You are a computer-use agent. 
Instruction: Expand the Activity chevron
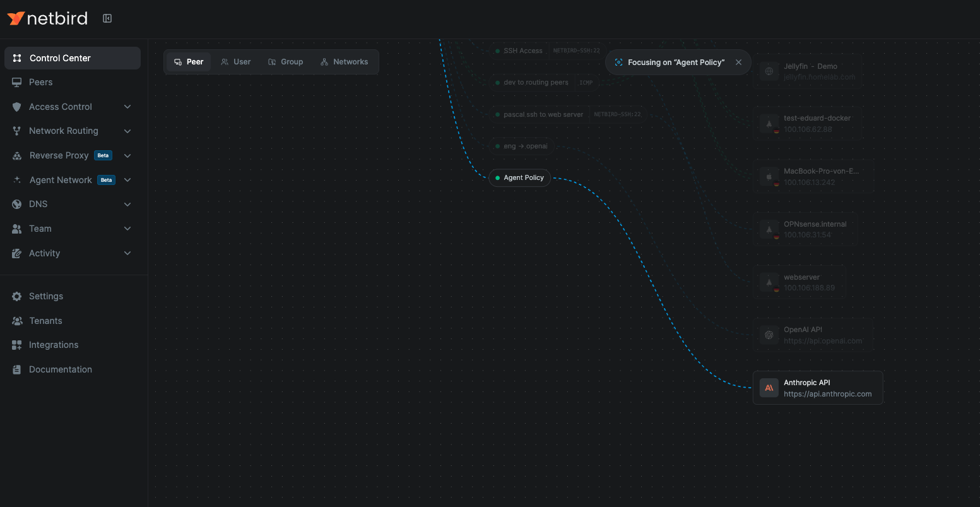(127, 253)
